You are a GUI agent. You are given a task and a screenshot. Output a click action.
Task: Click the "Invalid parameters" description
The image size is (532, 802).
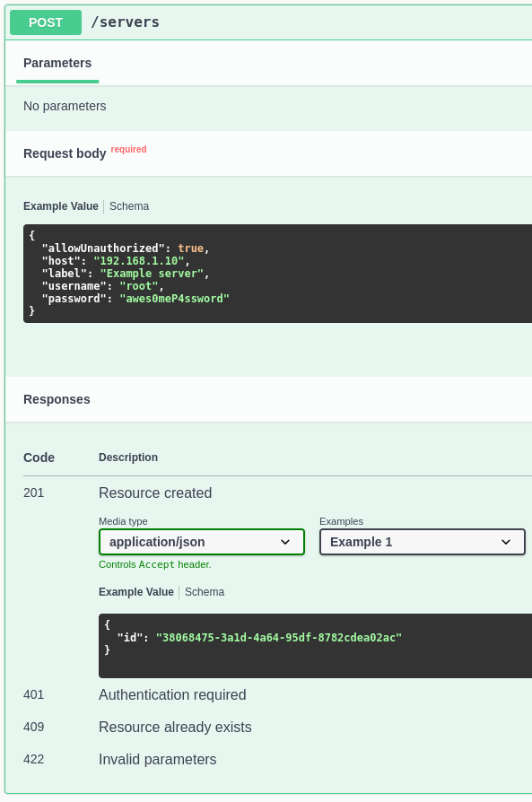point(158,759)
